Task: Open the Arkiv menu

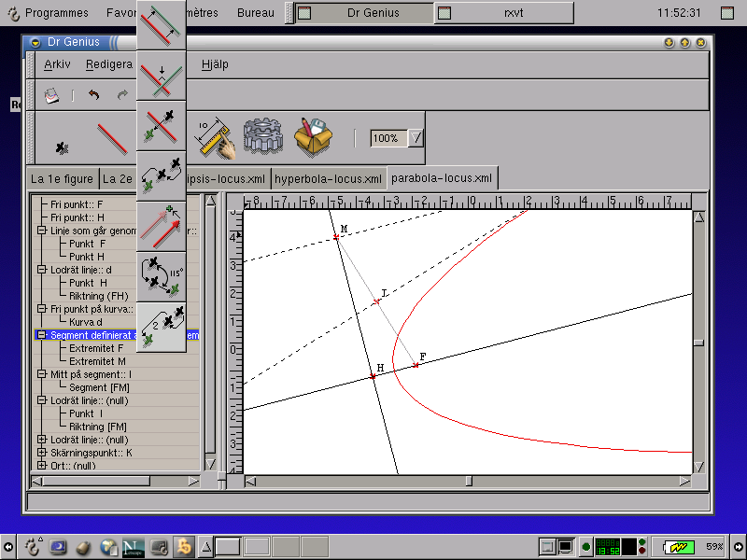Action: [x=57, y=64]
